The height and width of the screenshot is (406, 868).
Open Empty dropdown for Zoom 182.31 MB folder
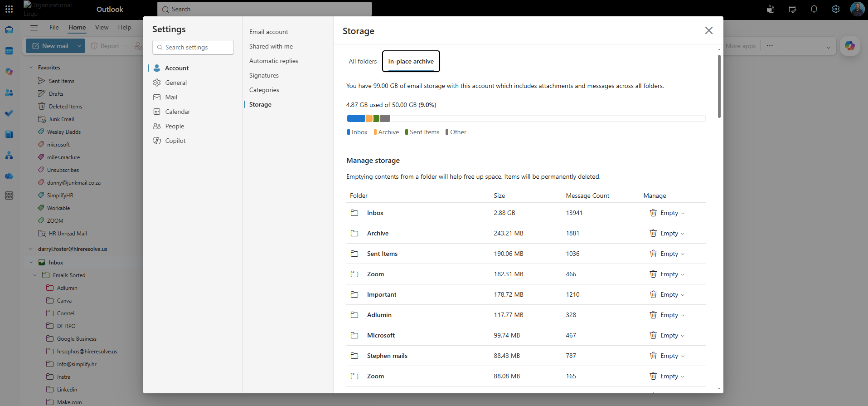point(667,274)
